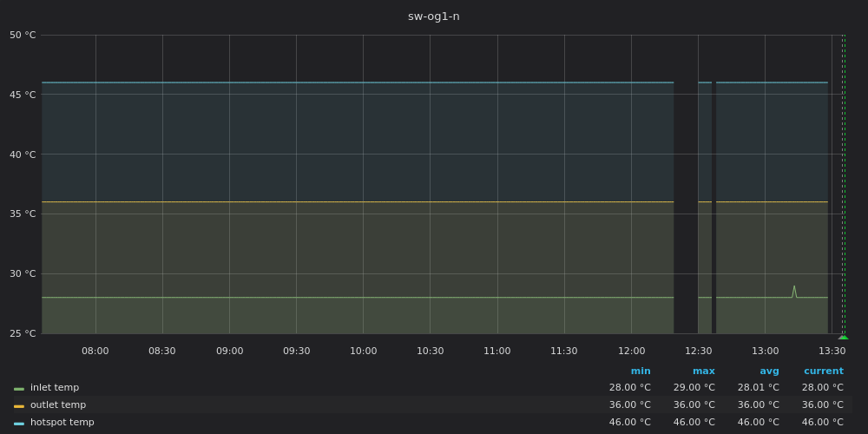
Task: Open the sw-og1-n panel title menu
Action: click(x=433, y=16)
